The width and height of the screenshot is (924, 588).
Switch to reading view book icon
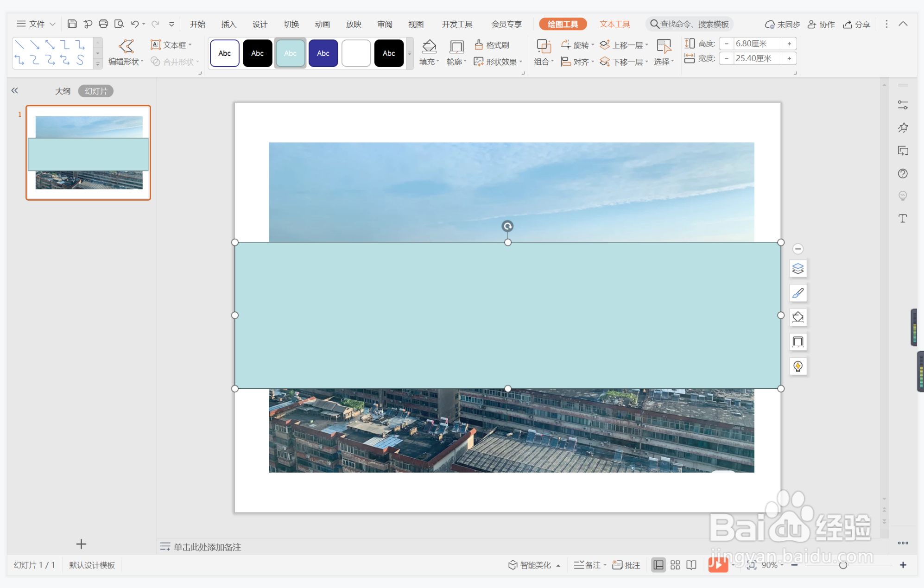pyautogui.click(x=691, y=565)
